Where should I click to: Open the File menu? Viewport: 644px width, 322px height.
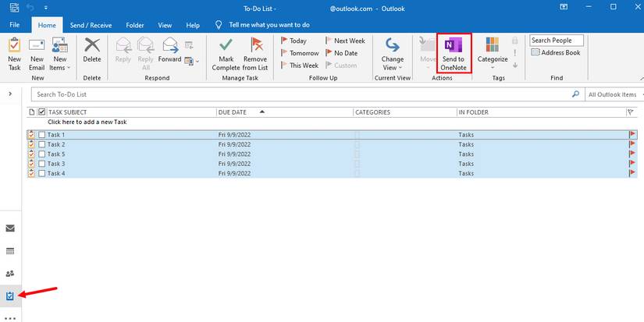(14, 25)
